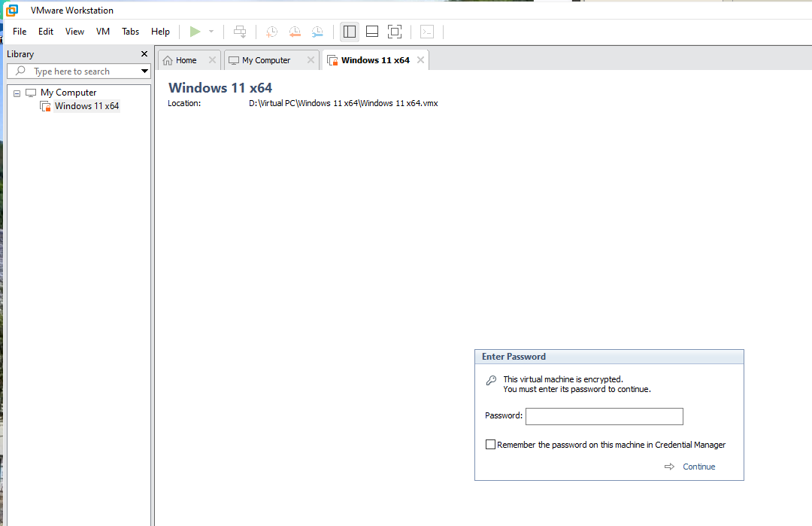
Task: Close the Home tab
Action: [x=212, y=60]
